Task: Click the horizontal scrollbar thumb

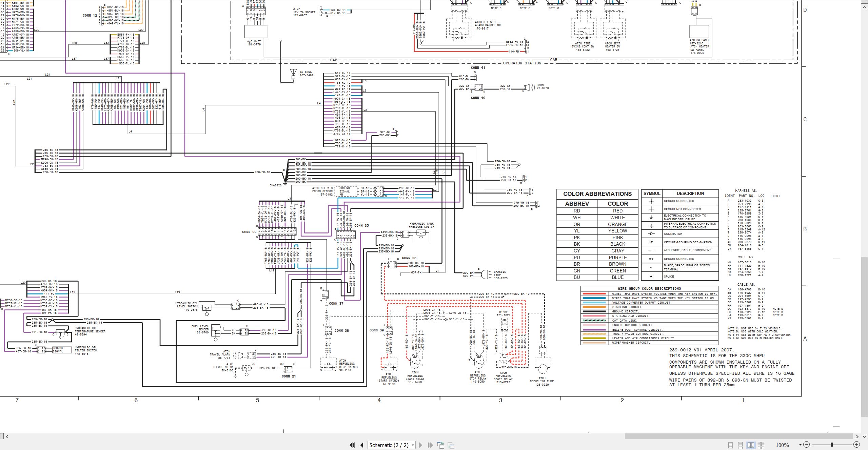Action: tap(739, 436)
